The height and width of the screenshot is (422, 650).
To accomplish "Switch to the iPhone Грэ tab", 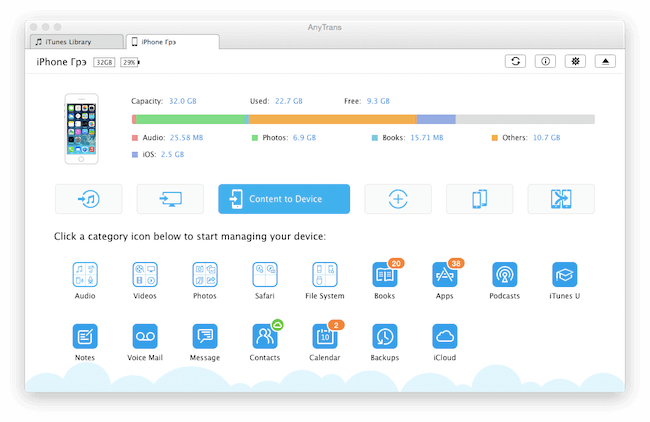I will click(x=172, y=42).
